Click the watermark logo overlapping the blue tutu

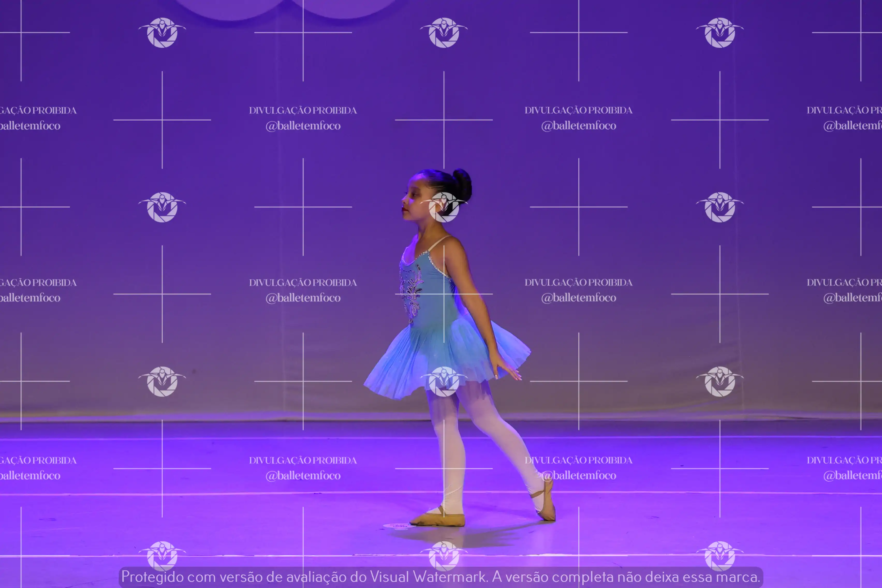(444, 381)
